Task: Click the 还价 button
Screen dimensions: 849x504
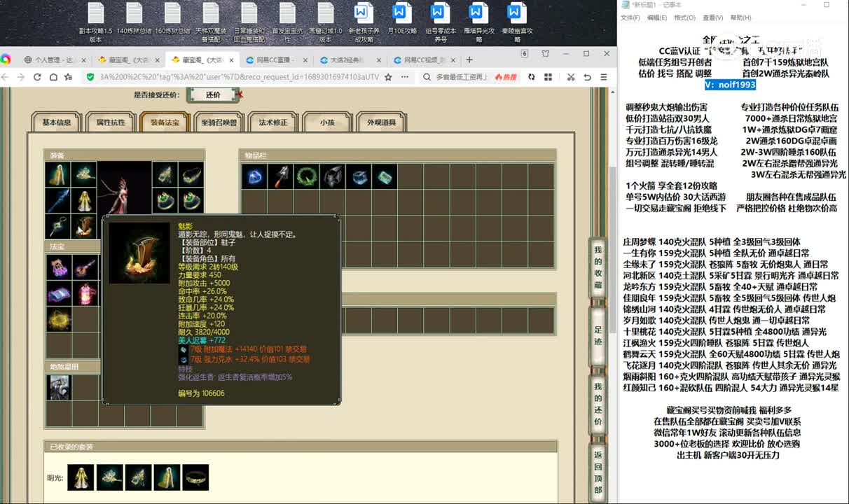Action: pos(213,94)
